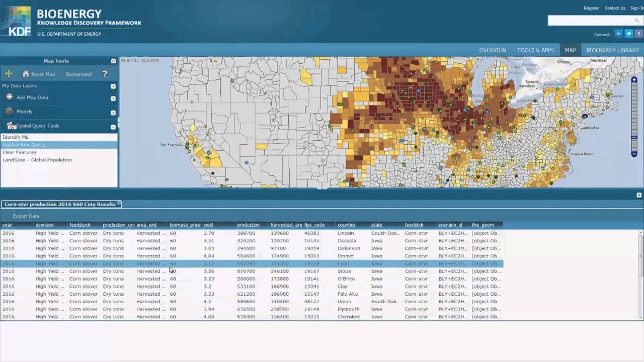Image resolution: width=644 pixels, height=362 pixels.
Task: Sort by the yield column header
Action: coord(219,225)
